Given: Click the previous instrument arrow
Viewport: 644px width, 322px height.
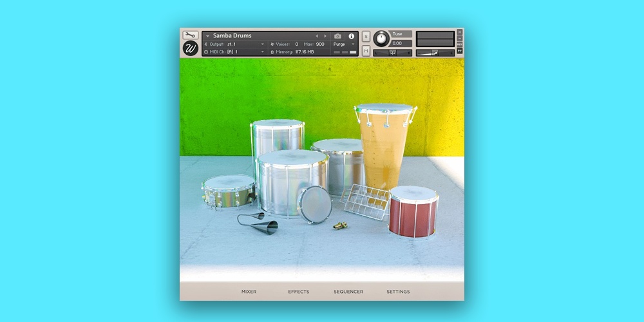Looking at the screenshot, I should point(317,36).
